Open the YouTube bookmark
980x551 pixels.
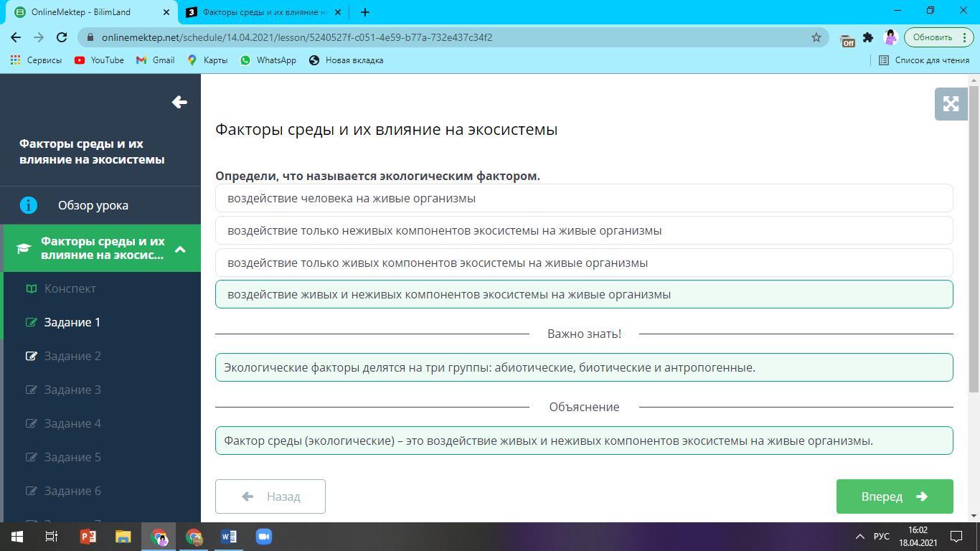99,60
